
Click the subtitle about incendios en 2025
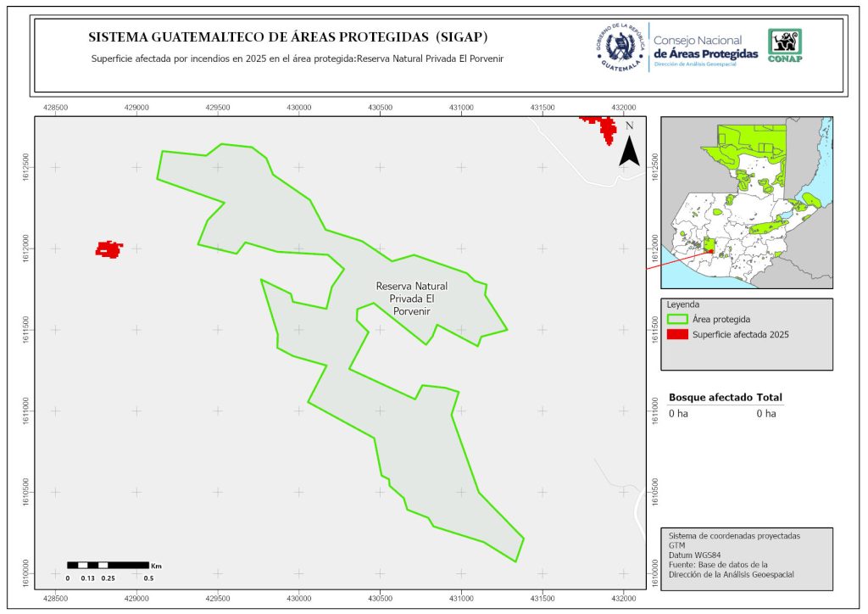tap(292, 59)
